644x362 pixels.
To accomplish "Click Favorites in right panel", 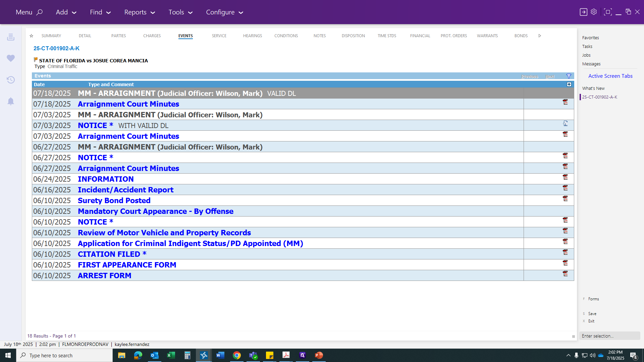I will (590, 38).
